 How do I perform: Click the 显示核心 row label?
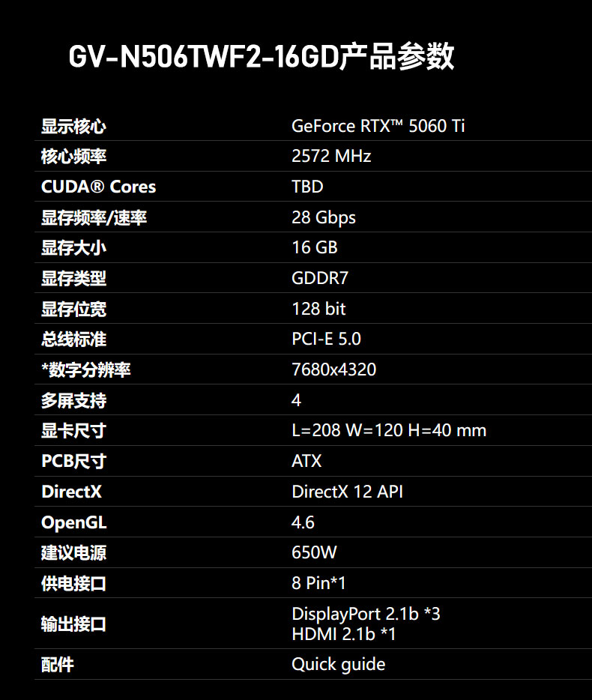73,126
